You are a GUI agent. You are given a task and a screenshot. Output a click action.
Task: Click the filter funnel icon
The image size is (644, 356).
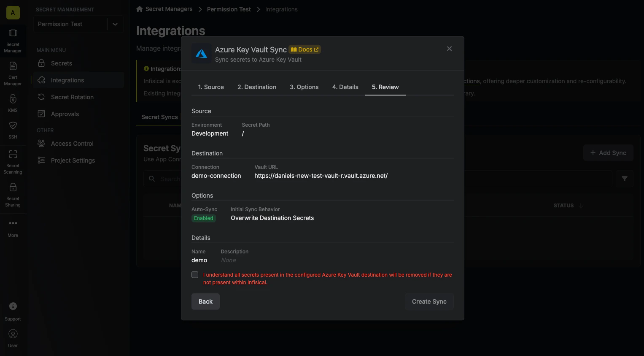[625, 179]
